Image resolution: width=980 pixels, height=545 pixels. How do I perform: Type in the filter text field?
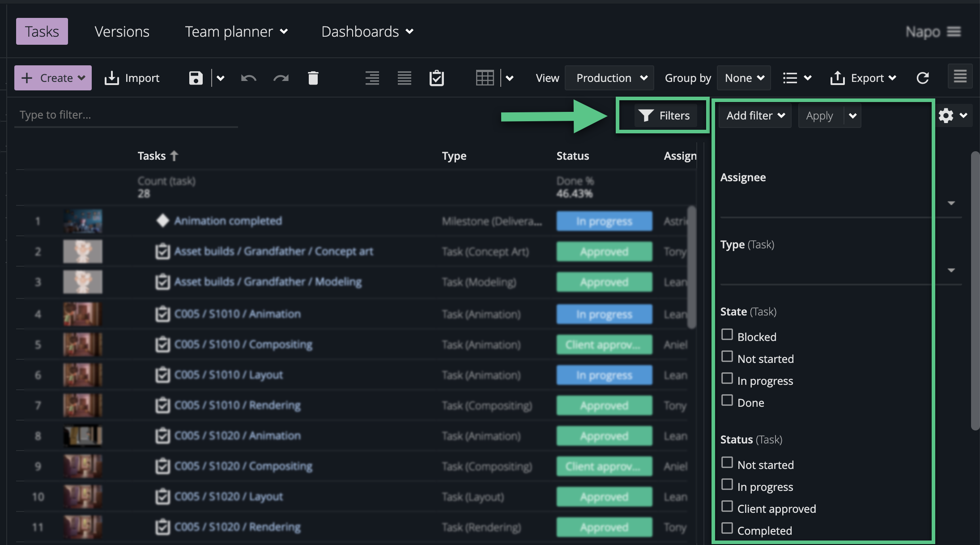click(x=125, y=115)
